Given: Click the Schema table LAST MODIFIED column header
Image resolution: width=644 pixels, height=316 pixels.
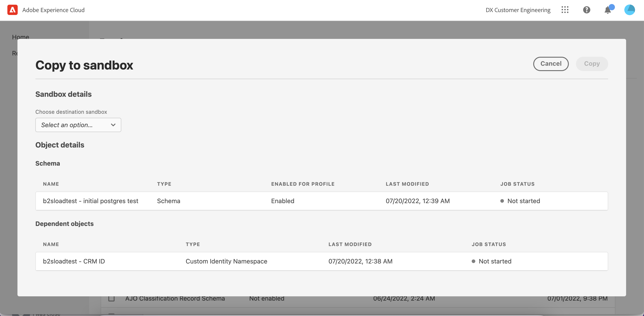Looking at the screenshot, I should [407, 184].
